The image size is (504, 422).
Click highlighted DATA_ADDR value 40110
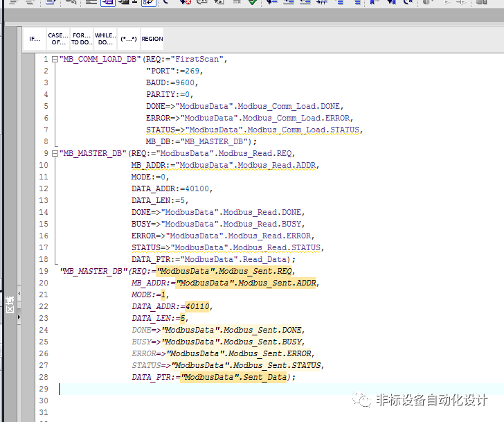point(197,306)
